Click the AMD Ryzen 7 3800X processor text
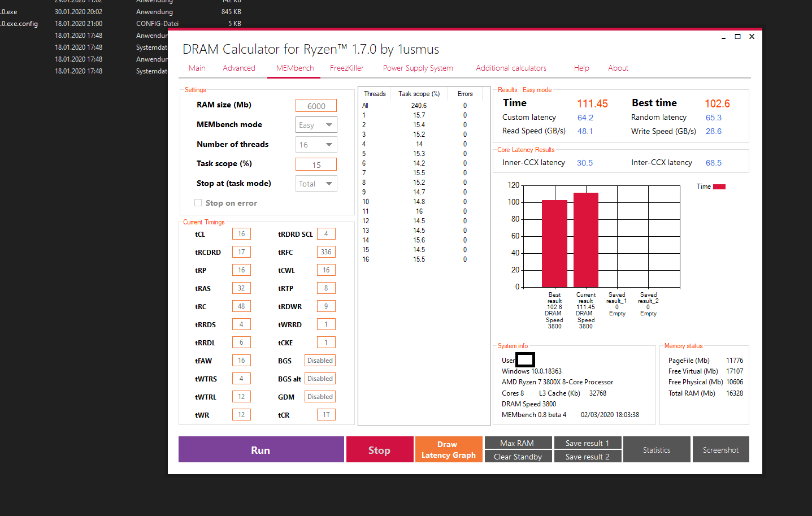812x516 pixels. point(557,382)
